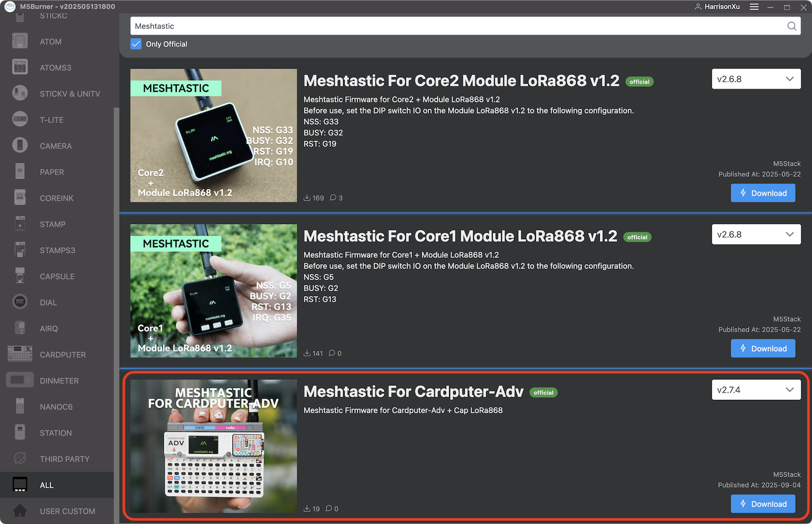Select the ALL devices icon
Viewport: 812px width, 524px height.
(20, 484)
